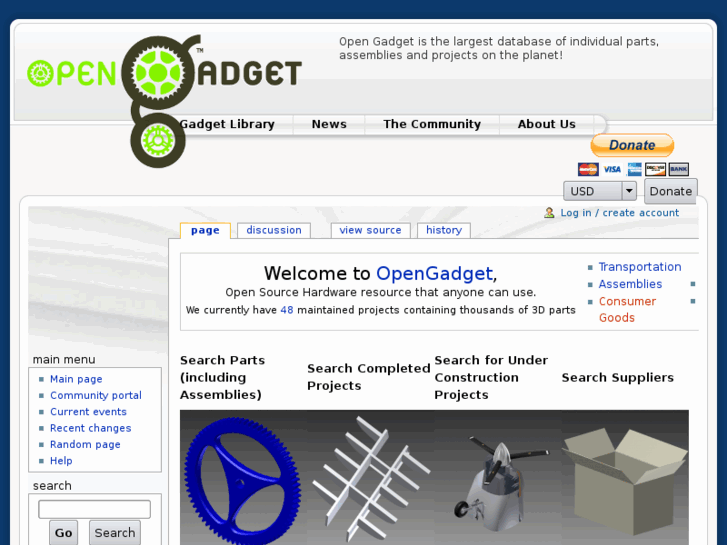This screenshot has width=727, height=545.
Task: Open the Transportation category link
Action: point(640,267)
